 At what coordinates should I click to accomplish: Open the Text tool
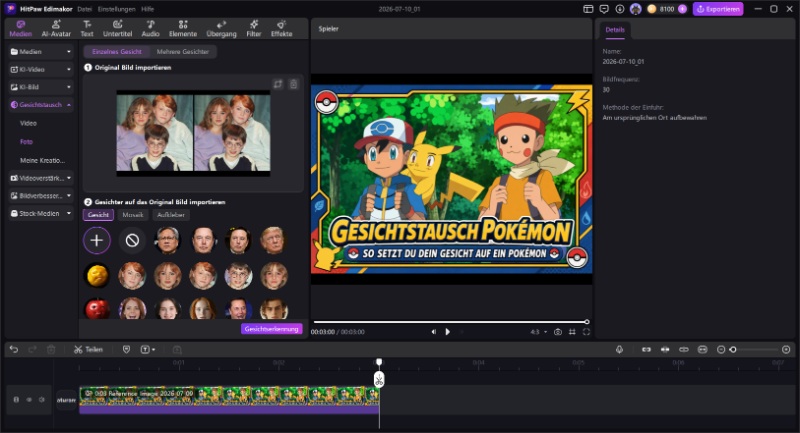click(x=87, y=29)
